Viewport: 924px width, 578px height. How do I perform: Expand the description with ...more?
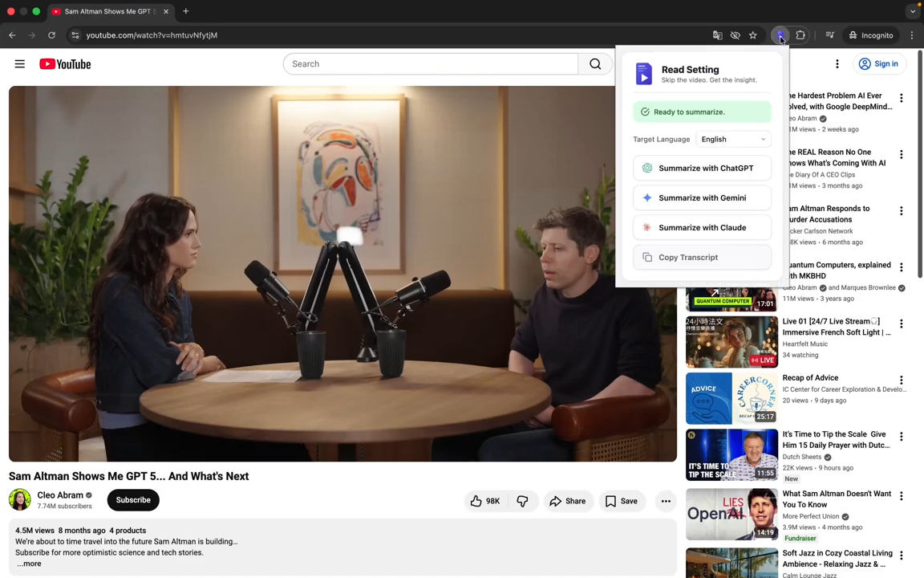pos(29,564)
